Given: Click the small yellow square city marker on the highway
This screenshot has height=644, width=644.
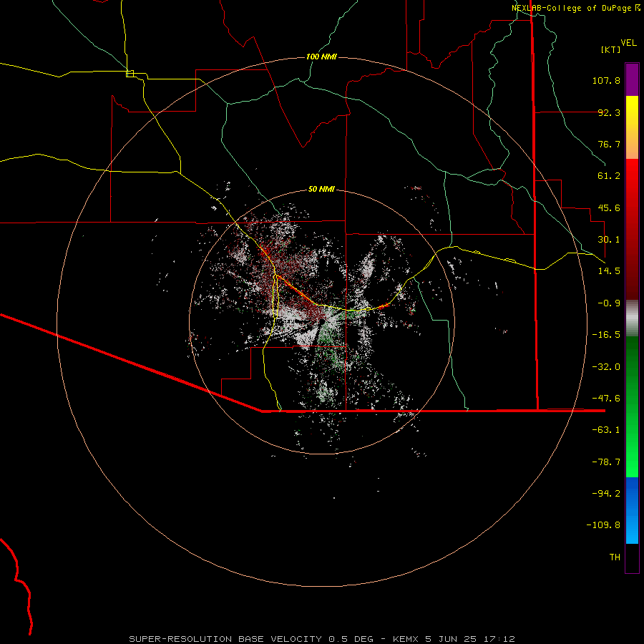Looking at the screenshot, I should tap(130, 74).
